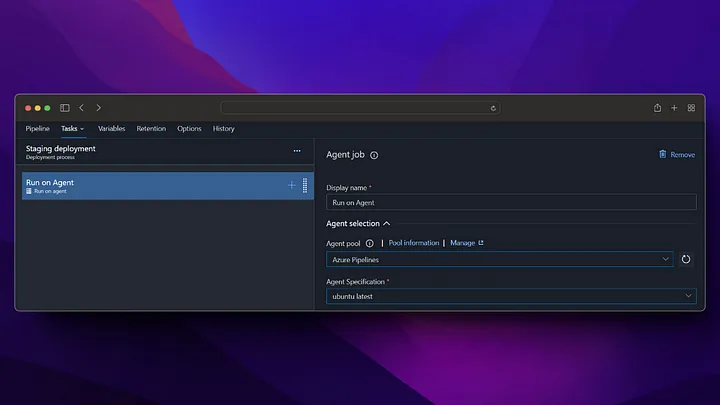Viewport: 720px width, 405px height.
Task: Open the Manage external-link icon
Action: (x=481, y=243)
